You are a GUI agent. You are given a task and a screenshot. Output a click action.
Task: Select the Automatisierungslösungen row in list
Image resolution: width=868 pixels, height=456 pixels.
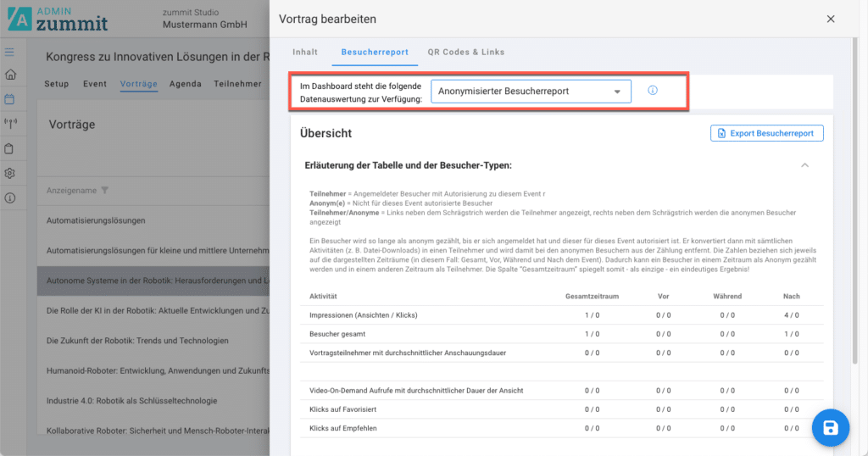96,220
